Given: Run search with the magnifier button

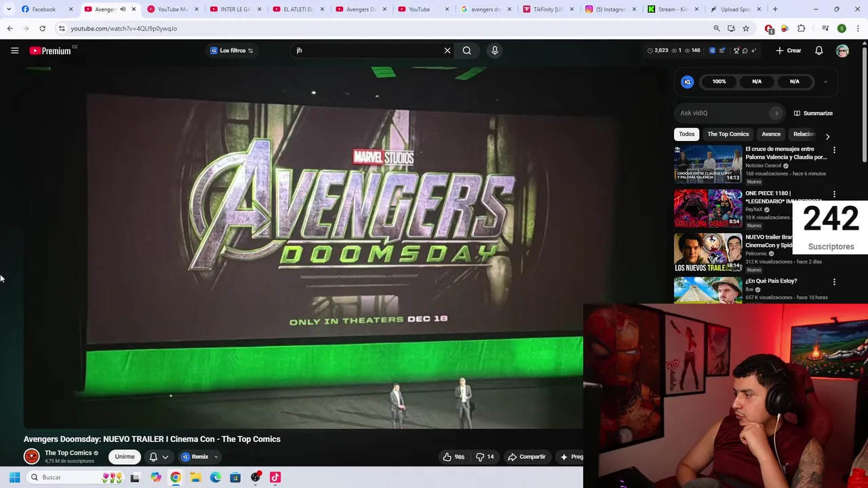Looking at the screenshot, I should click(467, 51).
